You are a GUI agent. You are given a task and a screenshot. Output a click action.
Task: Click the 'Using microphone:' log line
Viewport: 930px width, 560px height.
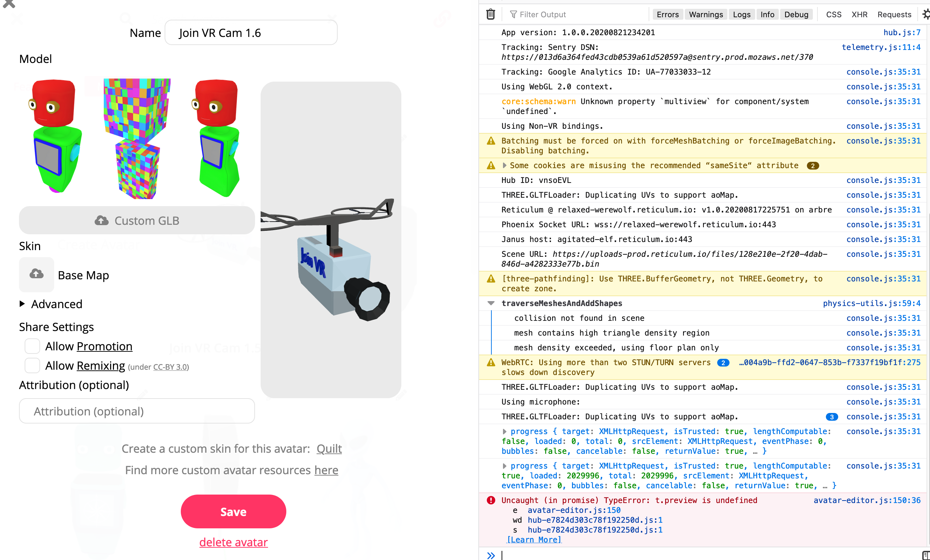coord(541,402)
